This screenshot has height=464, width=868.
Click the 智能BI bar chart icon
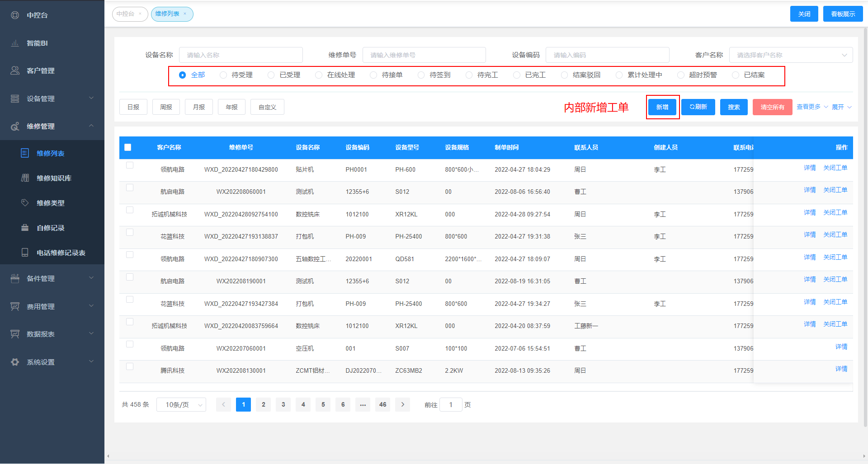pyautogui.click(x=15, y=43)
